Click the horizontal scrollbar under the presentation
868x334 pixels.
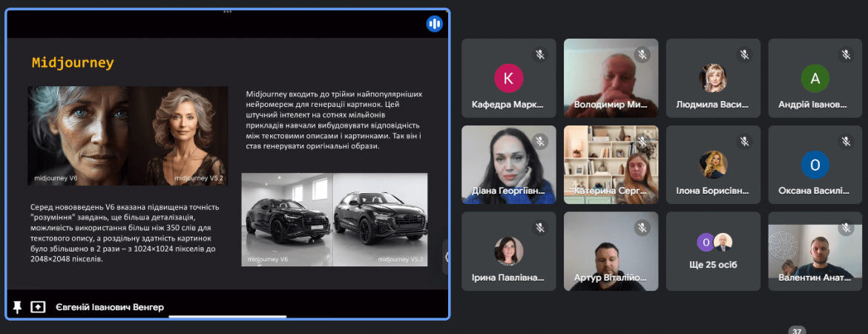(228, 317)
